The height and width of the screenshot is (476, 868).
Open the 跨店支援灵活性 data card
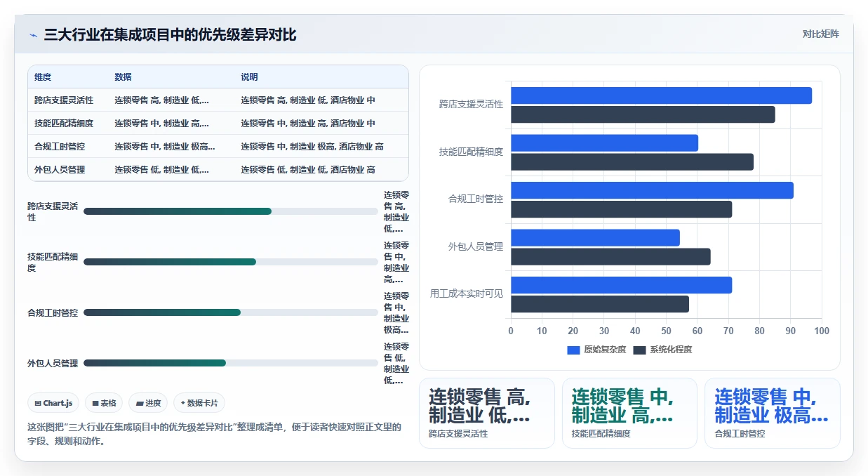487,413
